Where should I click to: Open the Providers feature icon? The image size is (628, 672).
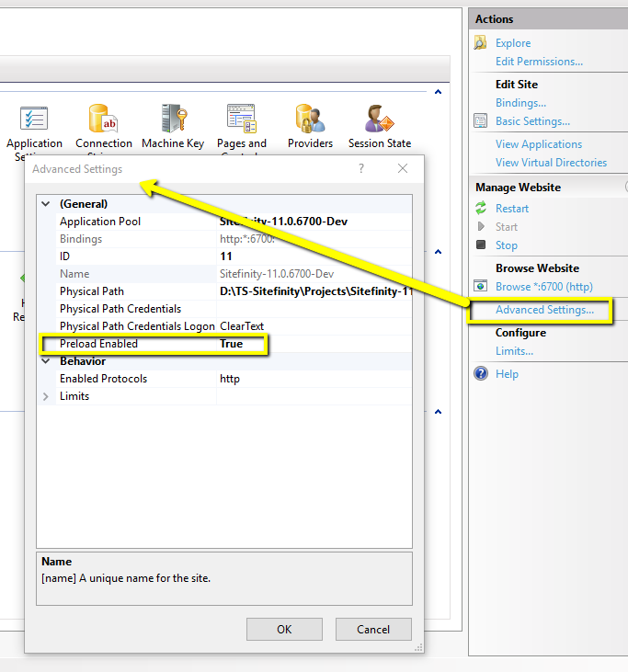point(310,120)
